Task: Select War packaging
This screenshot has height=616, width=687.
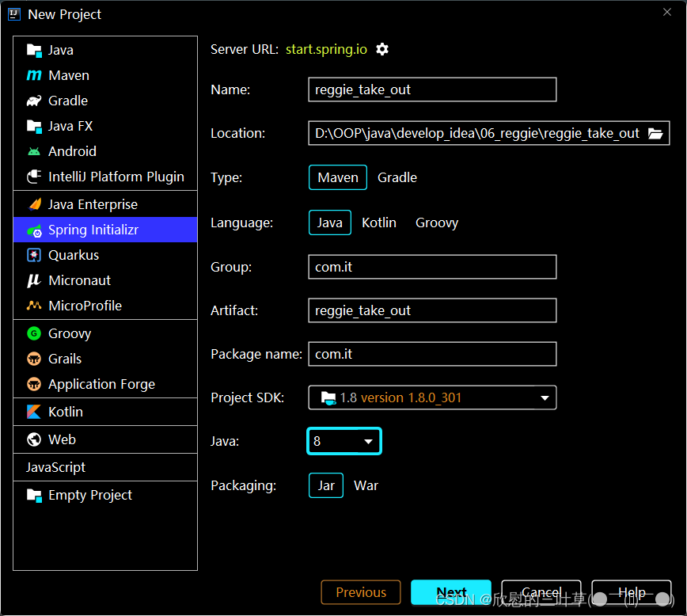Action: tap(366, 486)
